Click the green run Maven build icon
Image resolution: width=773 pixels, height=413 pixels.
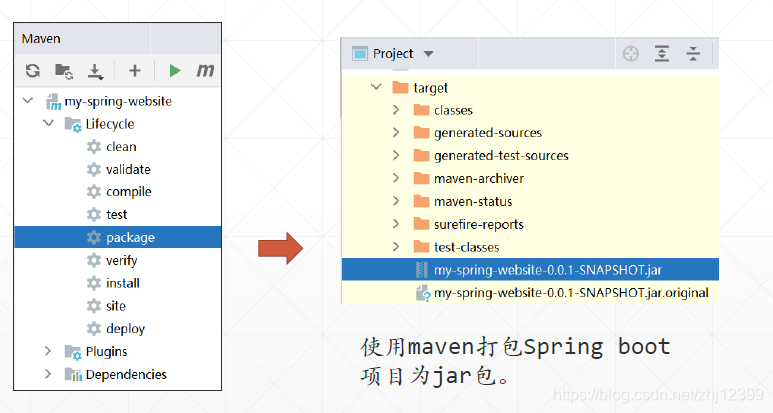(x=175, y=70)
